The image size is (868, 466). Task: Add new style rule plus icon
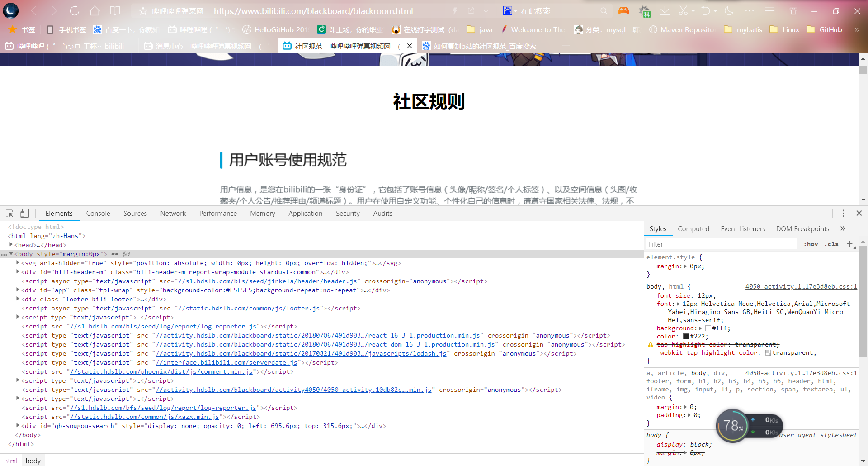click(849, 244)
